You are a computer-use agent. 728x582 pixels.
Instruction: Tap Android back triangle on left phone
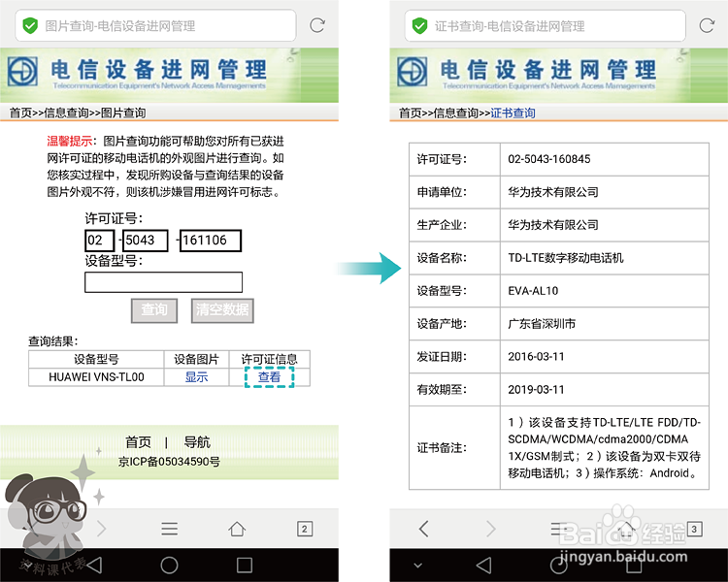tap(94, 565)
